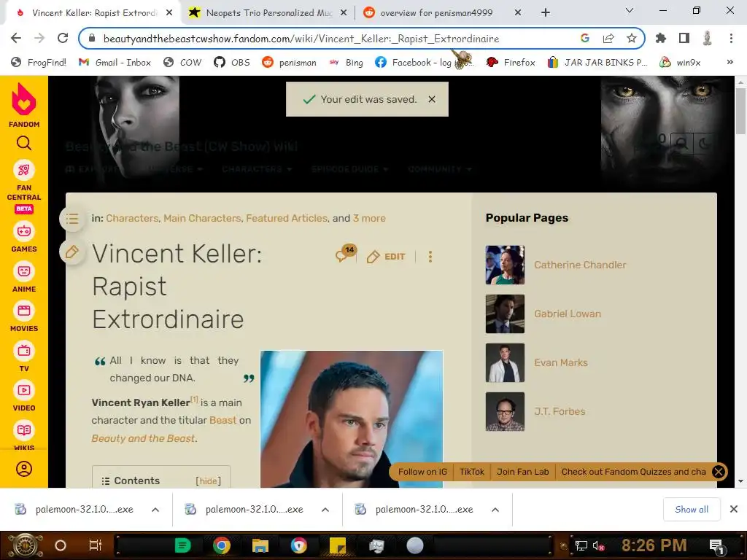This screenshot has width=747, height=560.
Task: Hide the Contents table via [hide]
Action: tap(208, 481)
